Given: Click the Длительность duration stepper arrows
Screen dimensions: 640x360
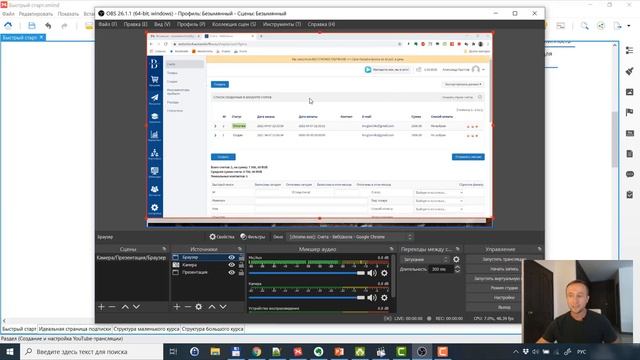Looking at the screenshot, I should tap(457, 269).
